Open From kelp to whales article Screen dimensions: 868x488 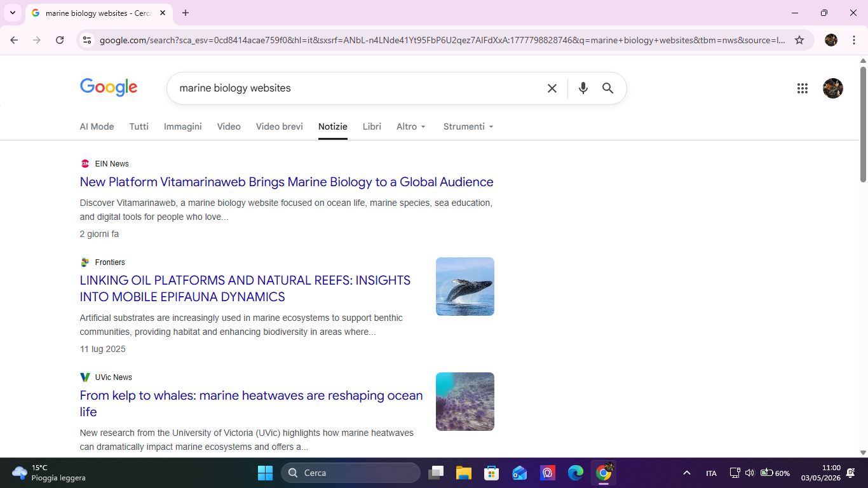point(251,403)
